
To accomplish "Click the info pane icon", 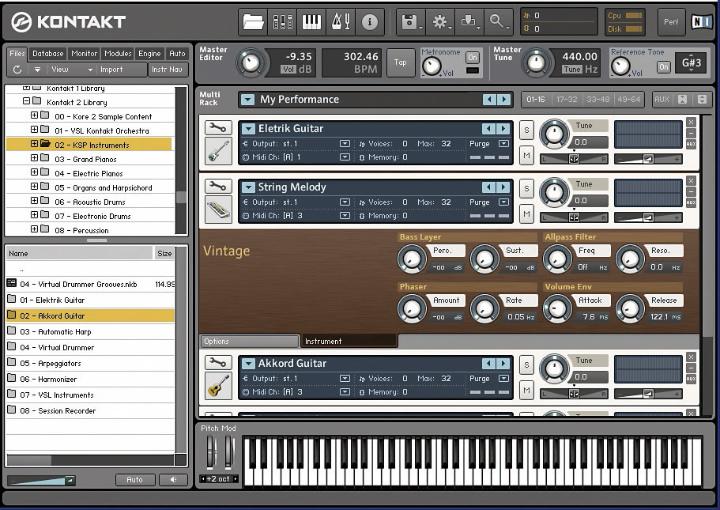I will pos(370,22).
